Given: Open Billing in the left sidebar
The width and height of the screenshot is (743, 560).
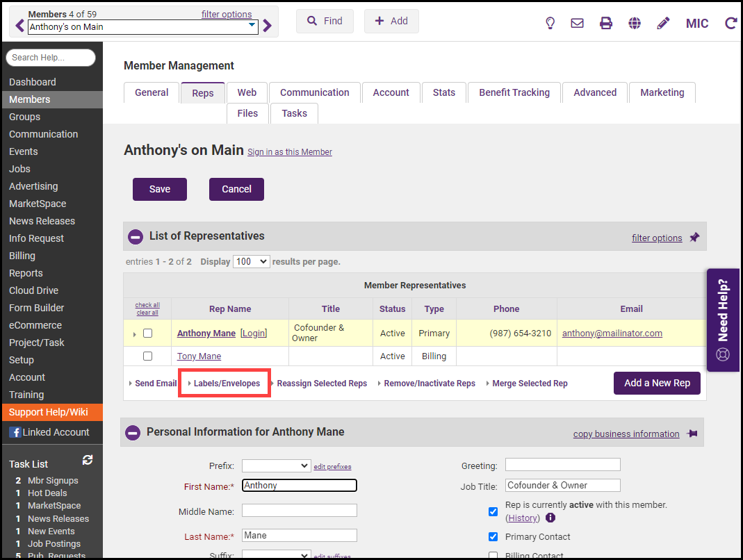Looking at the screenshot, I should click(22, 256).
